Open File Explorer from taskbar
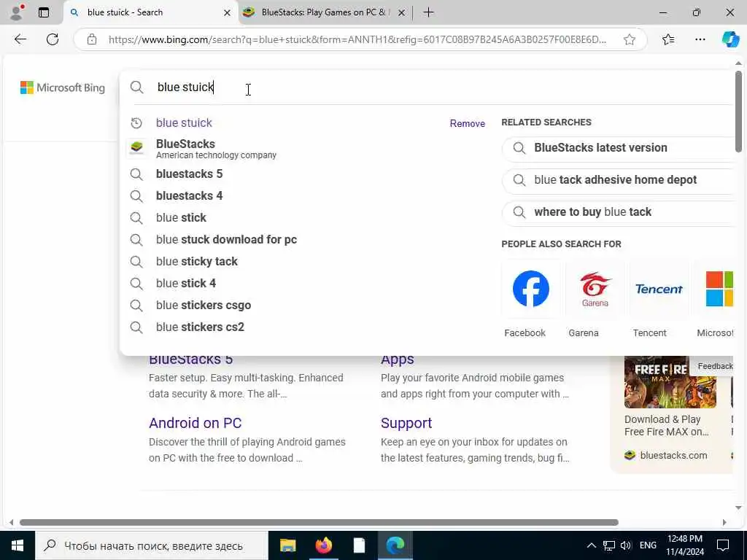 (287, 545)
